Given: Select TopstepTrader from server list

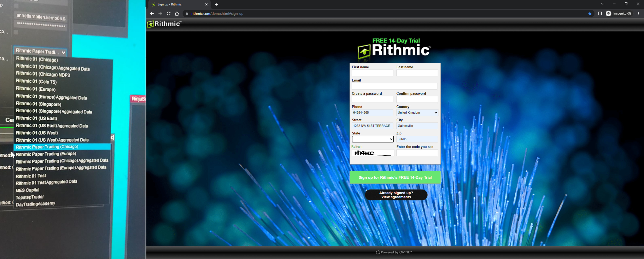Looking at the screenshot, I should (x=30, y=197).
